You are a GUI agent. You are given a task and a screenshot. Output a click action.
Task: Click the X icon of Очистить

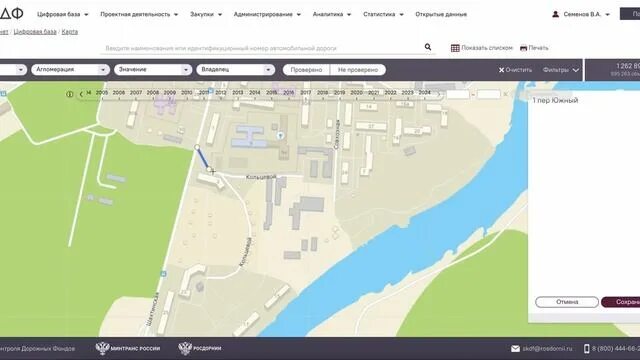tap(501, 70)
